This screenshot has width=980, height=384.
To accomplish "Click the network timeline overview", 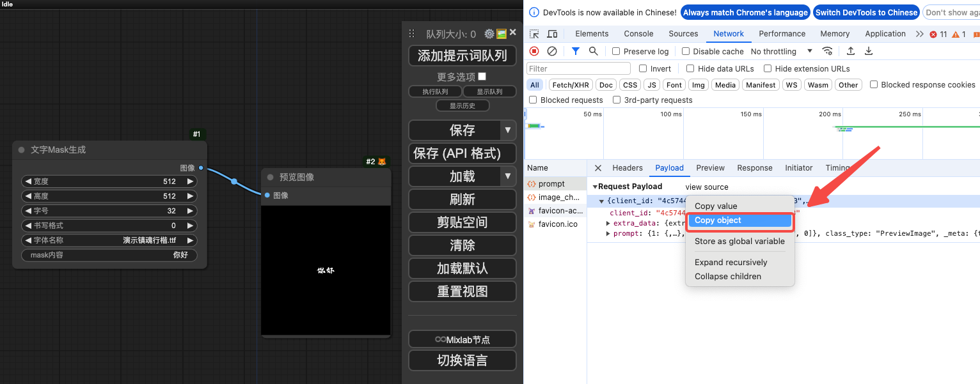I will 752,133.
